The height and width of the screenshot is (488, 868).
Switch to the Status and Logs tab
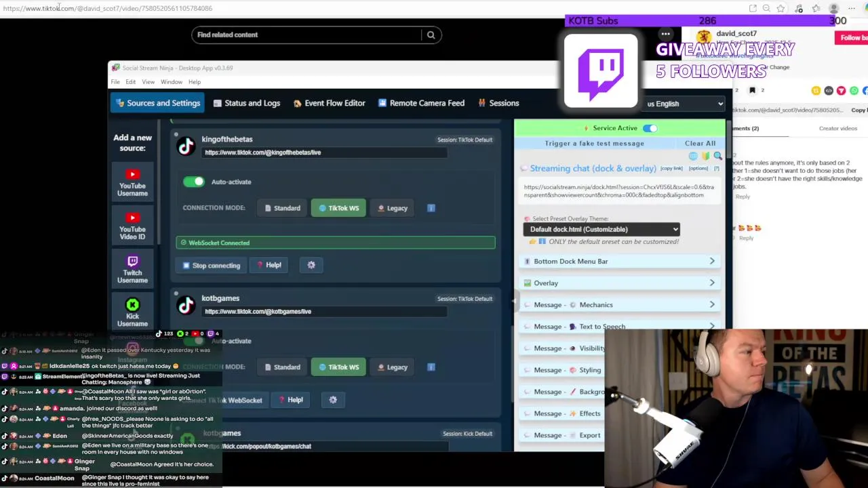[246, 103]
